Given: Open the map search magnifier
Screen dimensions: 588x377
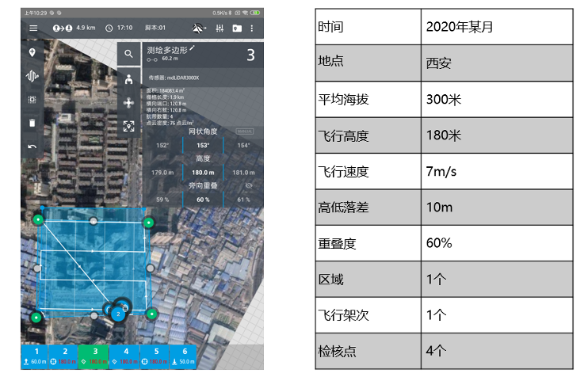Looking at the screenshot, I should click(x=128, y=55).
